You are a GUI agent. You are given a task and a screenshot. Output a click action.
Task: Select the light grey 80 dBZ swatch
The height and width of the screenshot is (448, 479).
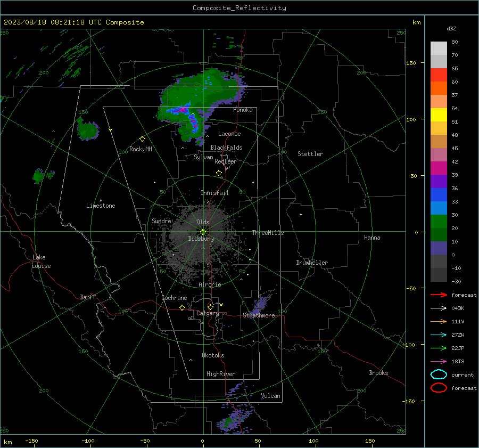coord(439,48)
